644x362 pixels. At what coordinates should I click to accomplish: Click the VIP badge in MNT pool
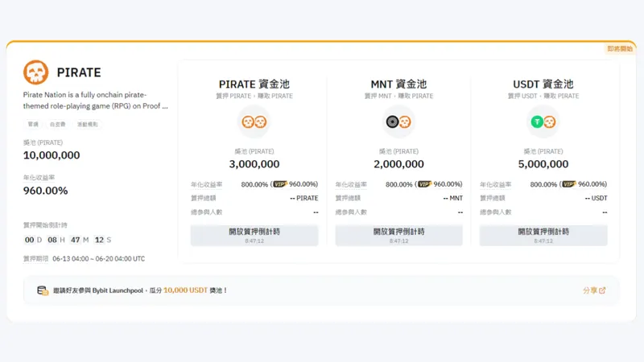click(x=423, y=184)
